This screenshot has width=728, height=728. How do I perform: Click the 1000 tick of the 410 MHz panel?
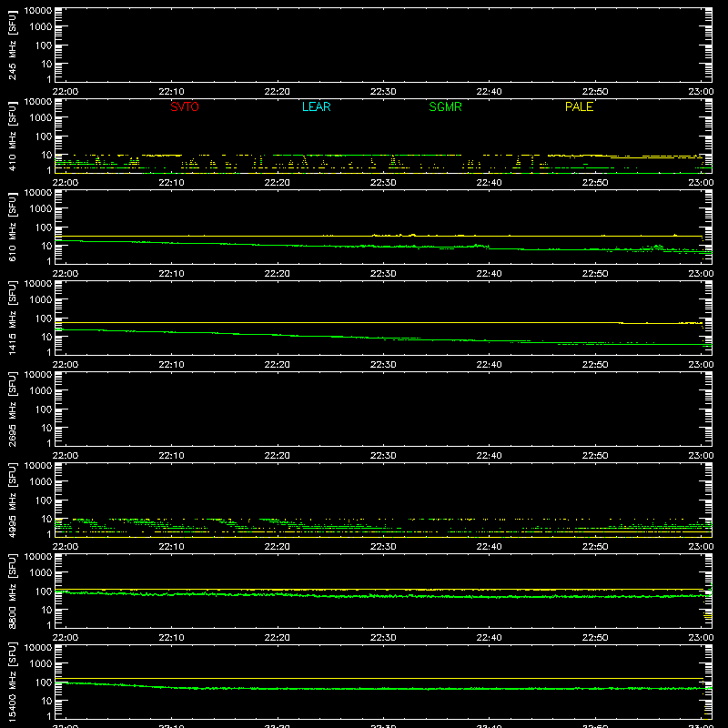pyautogui.click(x=41, y=118)
